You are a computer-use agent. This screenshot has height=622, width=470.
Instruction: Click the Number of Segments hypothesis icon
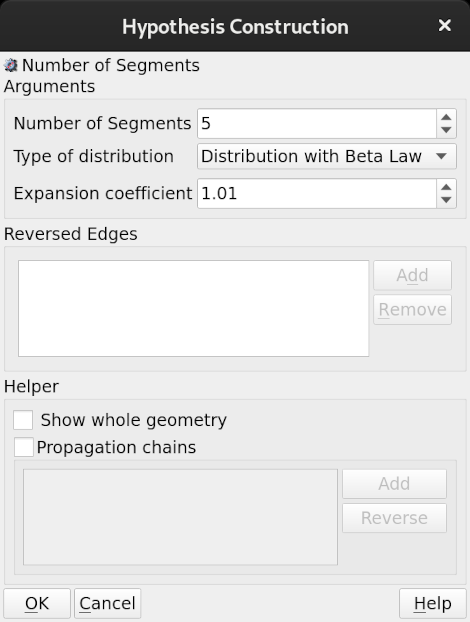[x=11, y=65]
